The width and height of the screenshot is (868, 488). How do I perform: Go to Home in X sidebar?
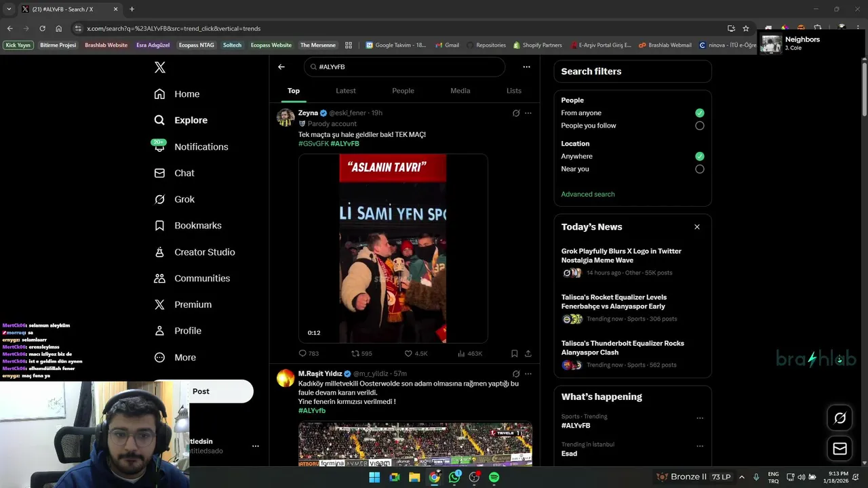(x=177, y=94)
